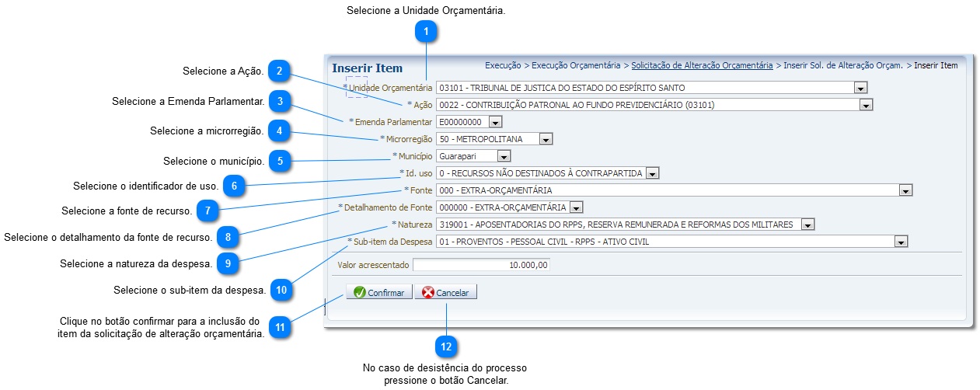Select annotation marker number 6
This screenshot has height=390, width=980.
point(234,186)
